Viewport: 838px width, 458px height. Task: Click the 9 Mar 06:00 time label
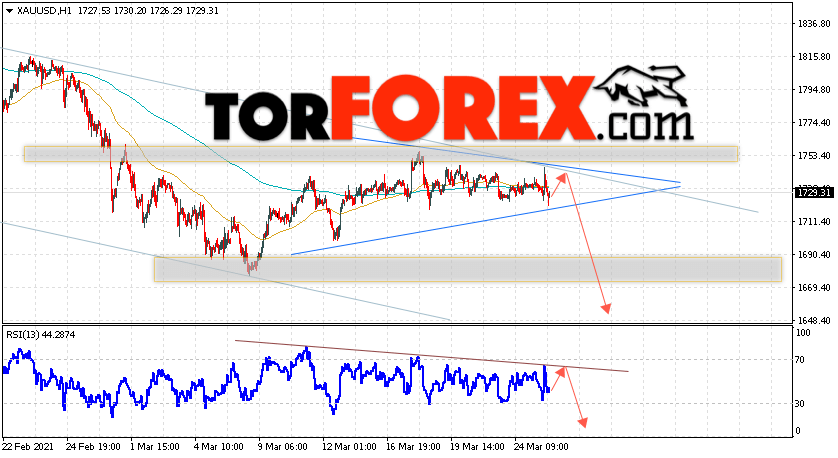283,447
